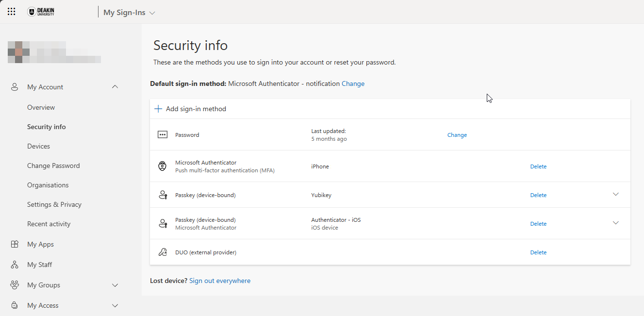Screen dimensions: 644x316
Task: Open Change Password in sidebar
Action: point(53,166)
